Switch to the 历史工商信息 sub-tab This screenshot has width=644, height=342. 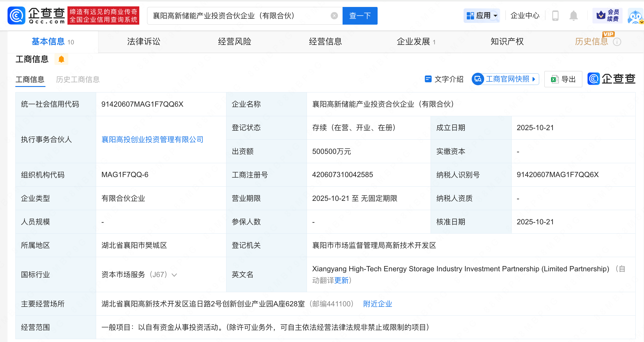click(78, 79)
